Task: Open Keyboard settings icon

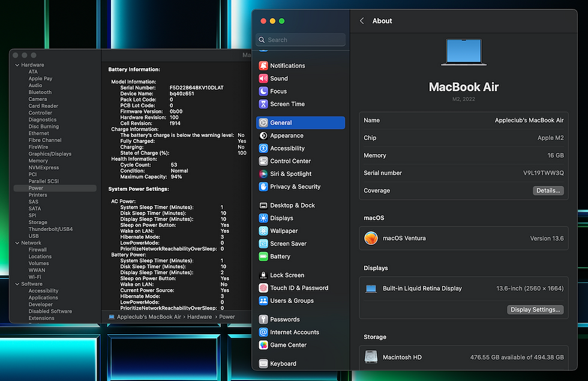Action: [x=263, y=364]
